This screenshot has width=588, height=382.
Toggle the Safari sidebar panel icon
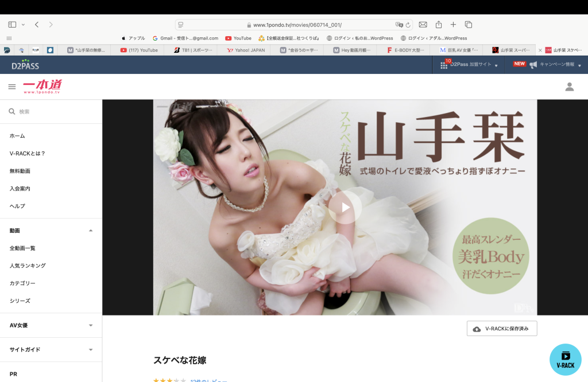[12, 25]
